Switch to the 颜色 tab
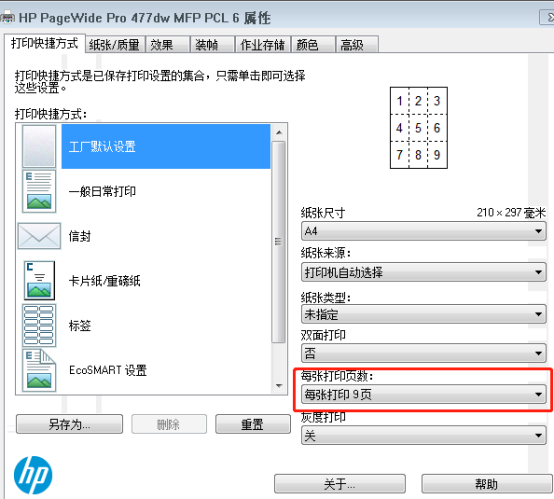The width and height of the screenshot is (554, 499). point(313,45)
